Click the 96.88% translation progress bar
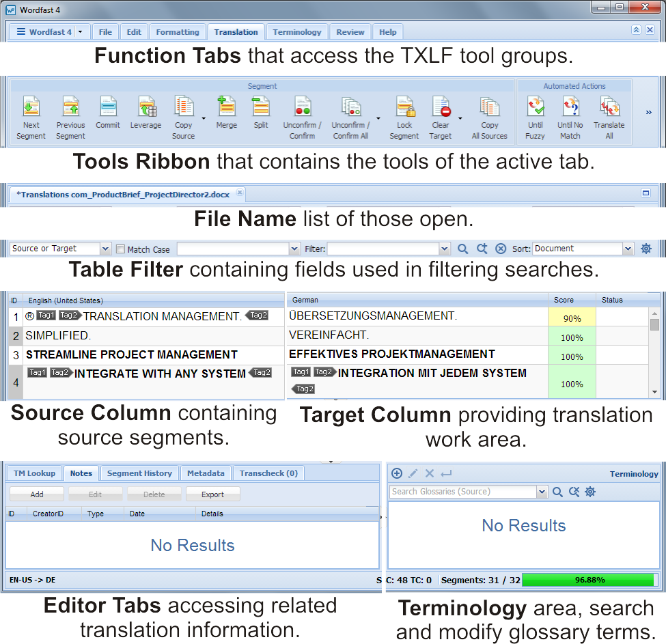 [590, 580]
